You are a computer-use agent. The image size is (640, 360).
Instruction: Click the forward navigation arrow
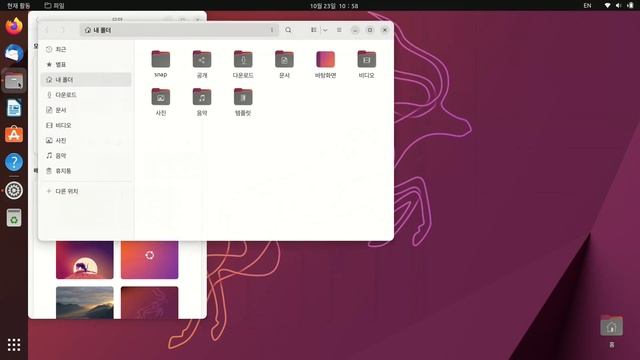[62, 30]
